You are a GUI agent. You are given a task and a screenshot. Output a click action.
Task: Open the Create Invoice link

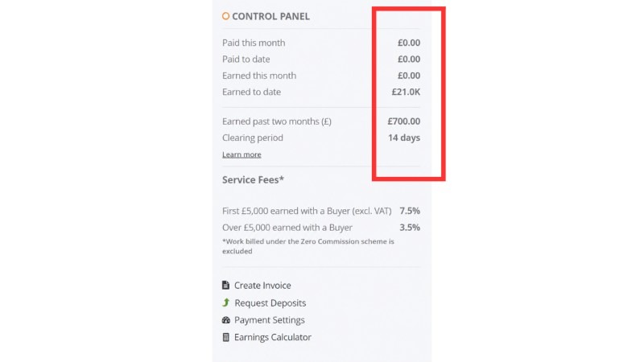click(x=262, y=286)
